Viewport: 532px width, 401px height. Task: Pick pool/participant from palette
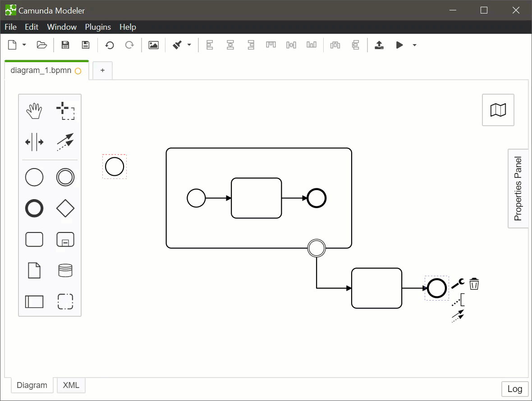click(x=34, y=301)
